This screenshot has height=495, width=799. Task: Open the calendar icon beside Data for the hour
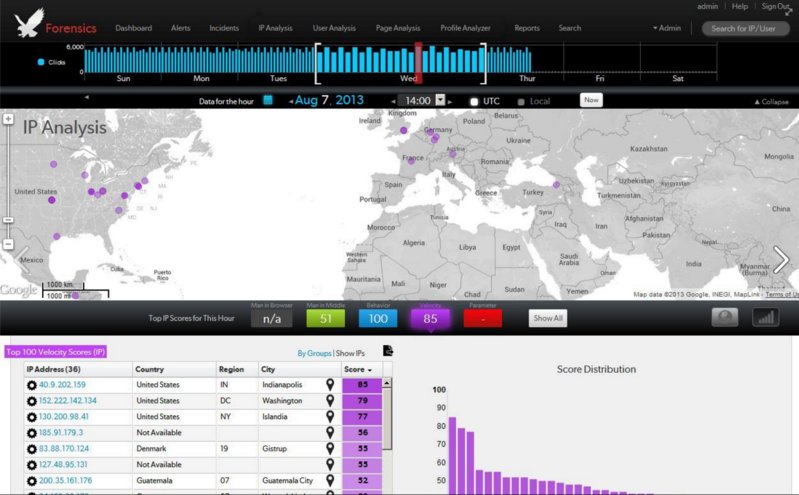(x=268, y=100)
